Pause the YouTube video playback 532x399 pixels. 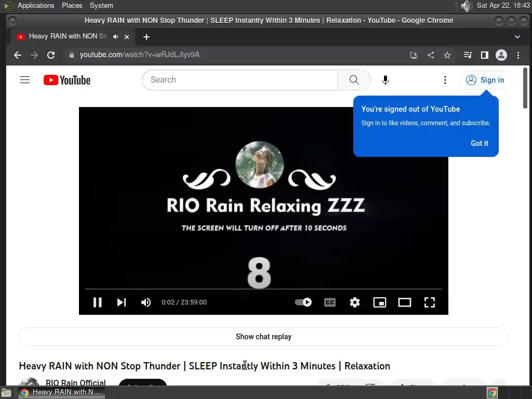pyautogui.click(x=97, y=302)
